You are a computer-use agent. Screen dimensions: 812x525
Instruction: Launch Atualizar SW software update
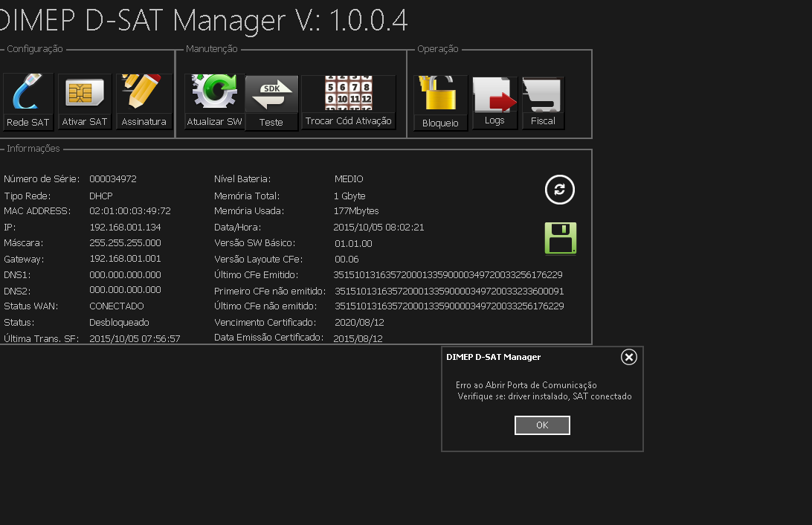point(214,101)
